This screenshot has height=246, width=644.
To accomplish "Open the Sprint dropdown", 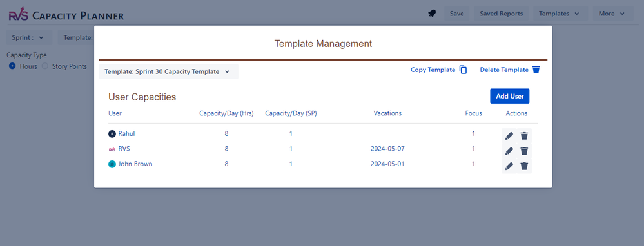I will (30, 37).
